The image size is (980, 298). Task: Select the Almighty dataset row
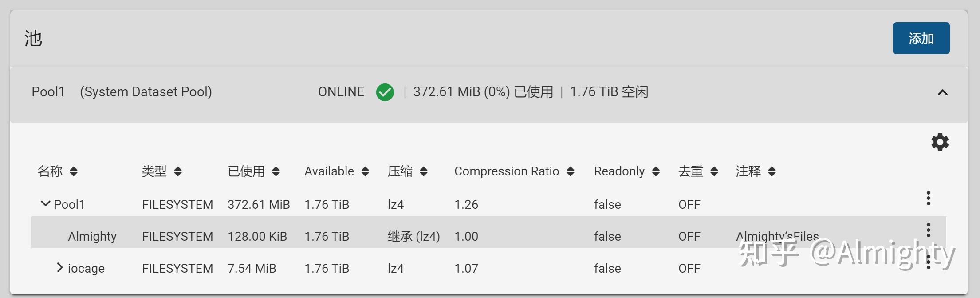(92, 236)
